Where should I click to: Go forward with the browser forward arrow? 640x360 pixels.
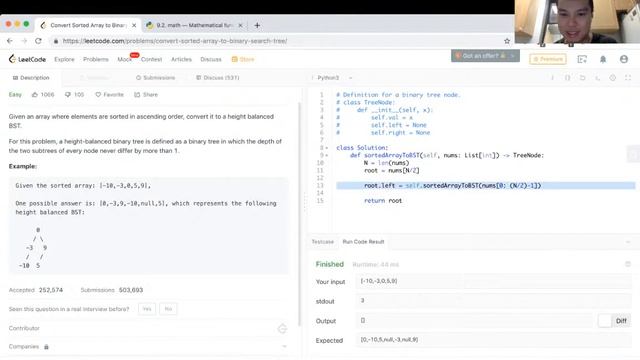coord(24,41)
